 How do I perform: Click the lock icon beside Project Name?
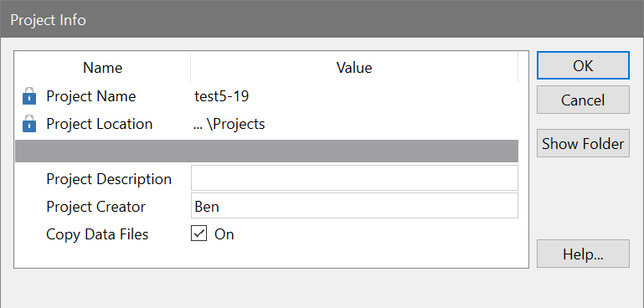pos(28,95)
